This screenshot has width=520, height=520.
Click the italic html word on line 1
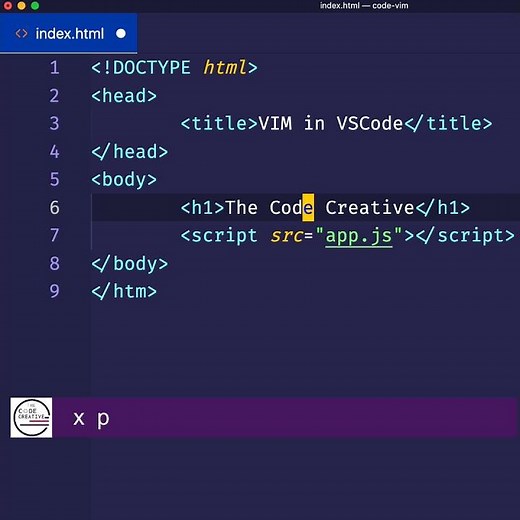[x=225, y=68]
